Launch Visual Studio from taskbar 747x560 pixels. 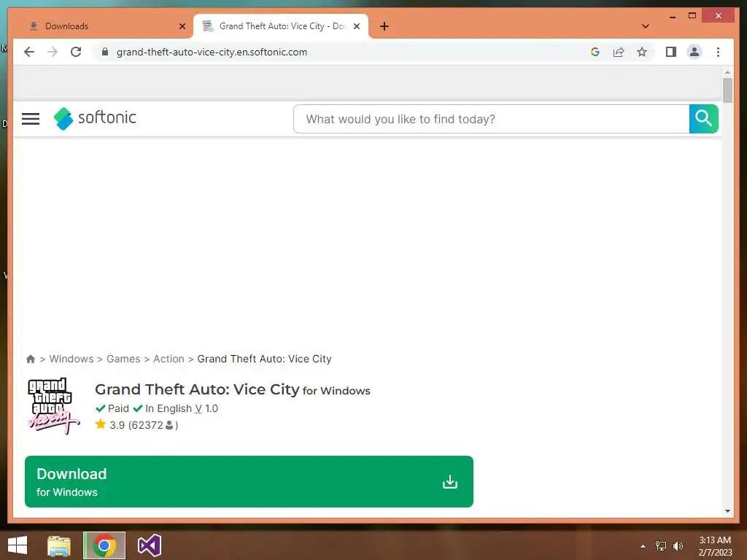(x=149, y=545)
